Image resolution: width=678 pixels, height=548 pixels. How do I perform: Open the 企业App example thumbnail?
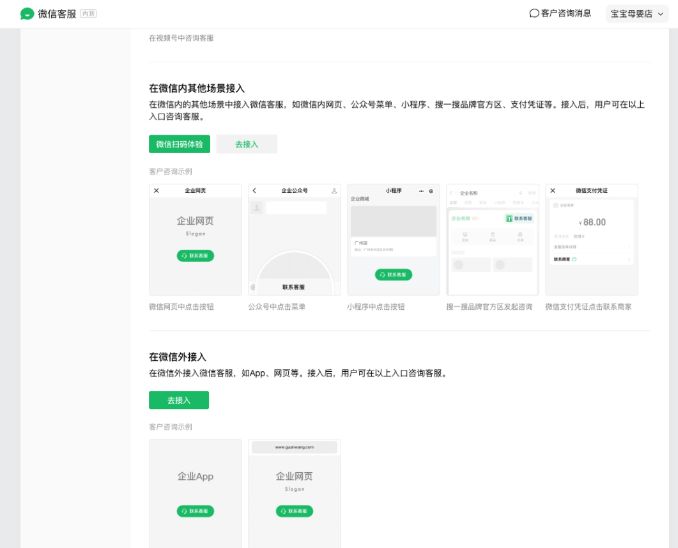195,494
